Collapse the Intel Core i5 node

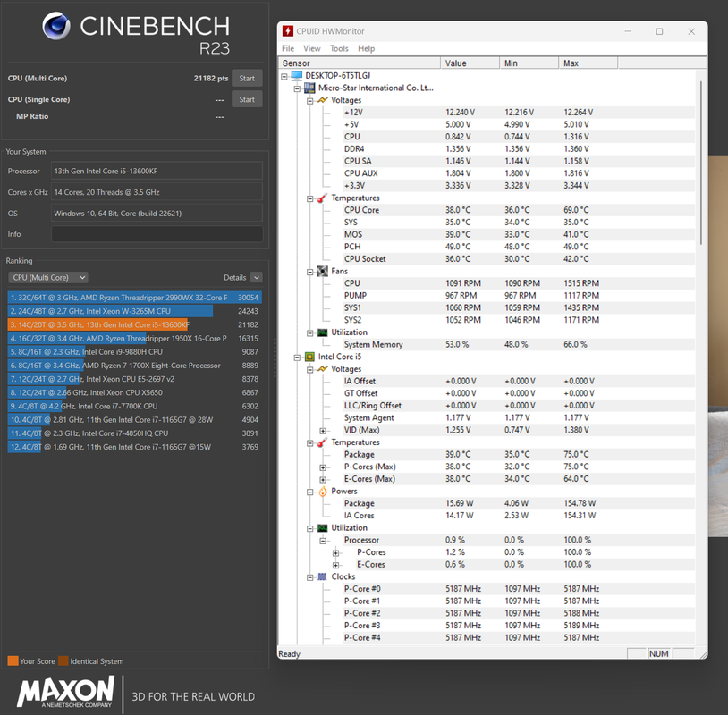point(297,357)
